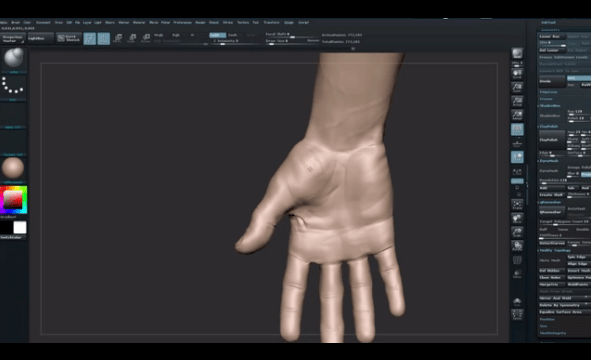
Task: Click the Divide button
Action: [x=552, y=81]
